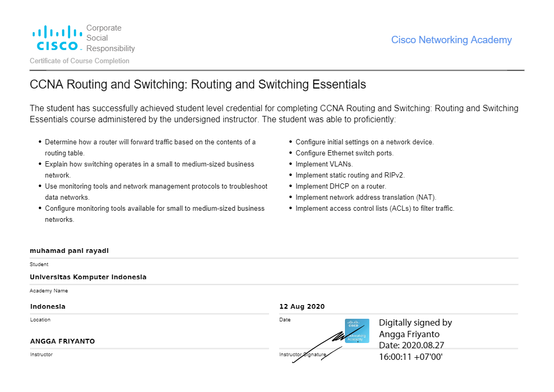
Task: Click the Implement DHCP on a router bullet
Action: [341, 187]
